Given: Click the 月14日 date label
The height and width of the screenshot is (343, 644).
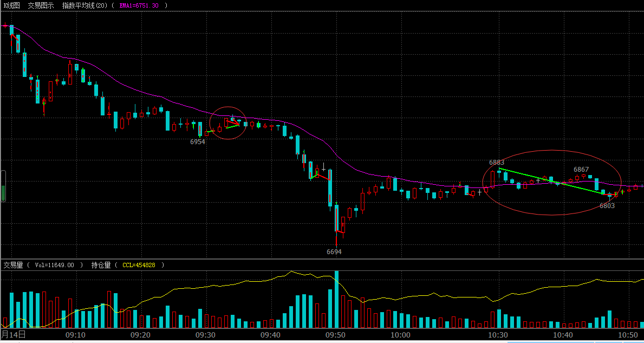Looking at the screenshot, I should pyautogui.click(x=13, y=334).
